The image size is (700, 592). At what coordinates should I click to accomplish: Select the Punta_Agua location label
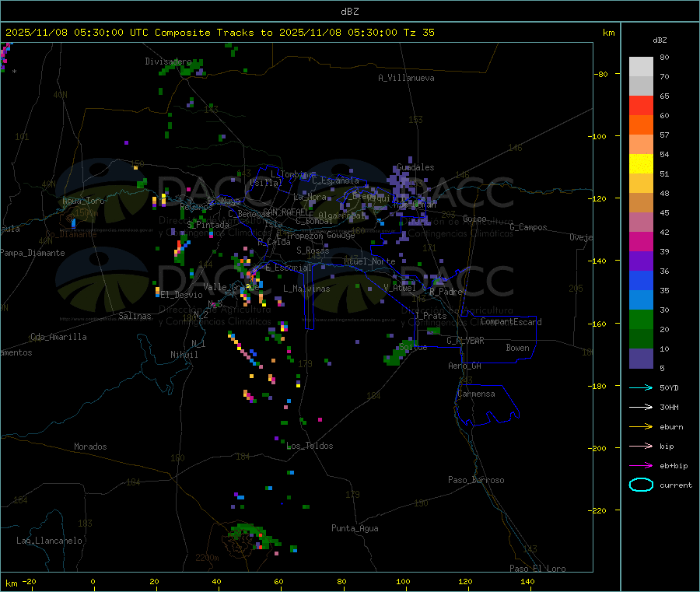point(355,528)
